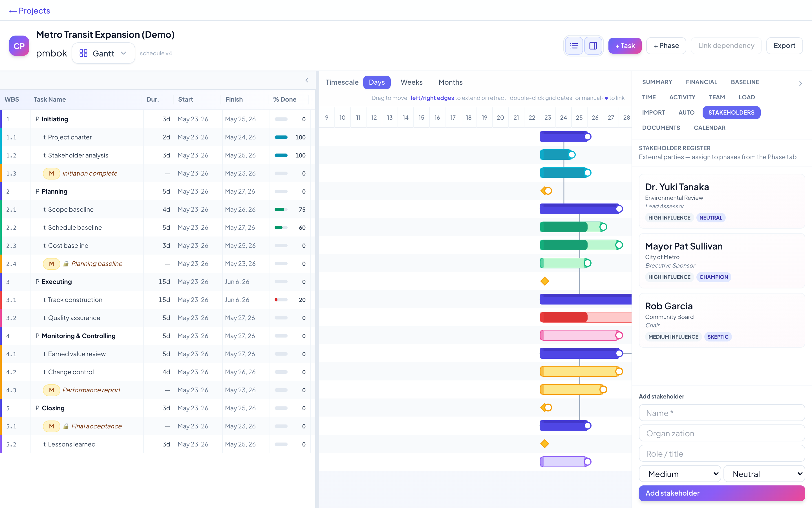Open the Load tab
The width and height of the screenshot is (812, 508).
pyautogui.click(x=747, y=97)
